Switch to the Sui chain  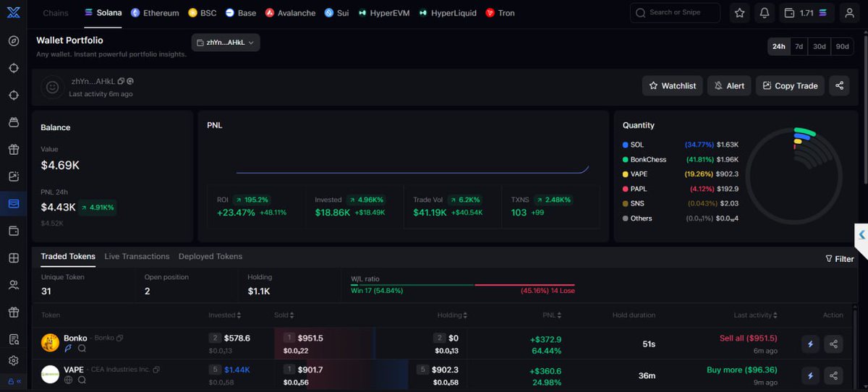[336, 13]
